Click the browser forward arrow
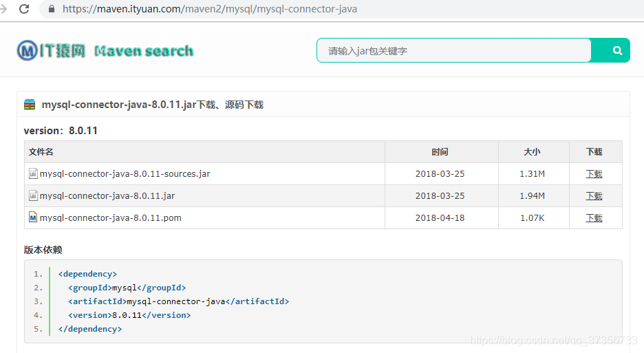 coord(3,9)
